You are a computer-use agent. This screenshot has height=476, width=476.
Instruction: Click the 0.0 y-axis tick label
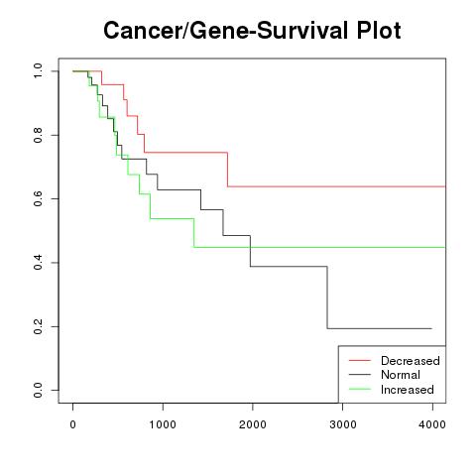click(38, 390)
